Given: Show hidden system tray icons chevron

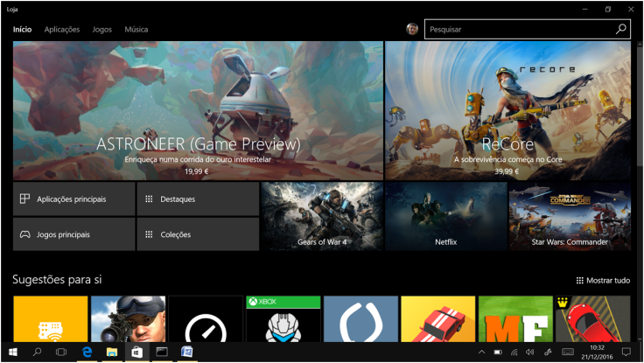Looking at the screenshot, I should point(481,352).
